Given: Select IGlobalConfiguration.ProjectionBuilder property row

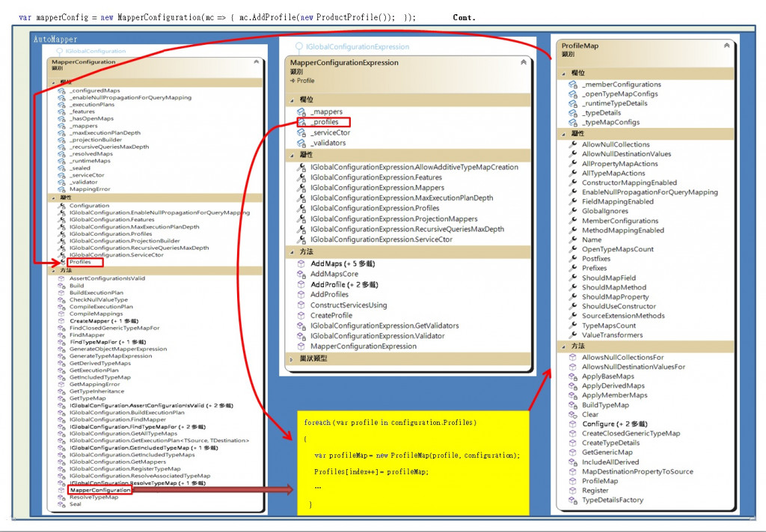Looking at the screenshot, I should click(125, 241).
